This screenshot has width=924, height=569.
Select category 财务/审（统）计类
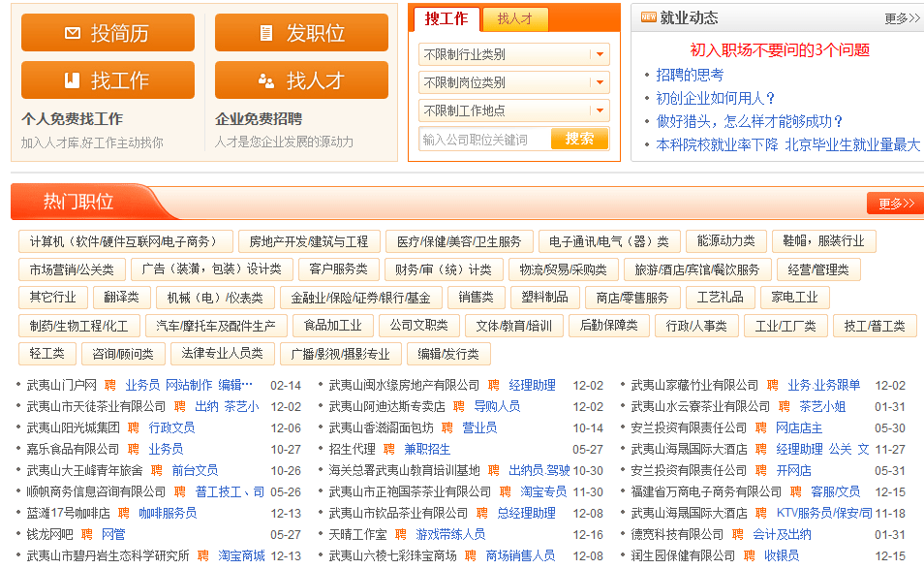tap(444, 269)
